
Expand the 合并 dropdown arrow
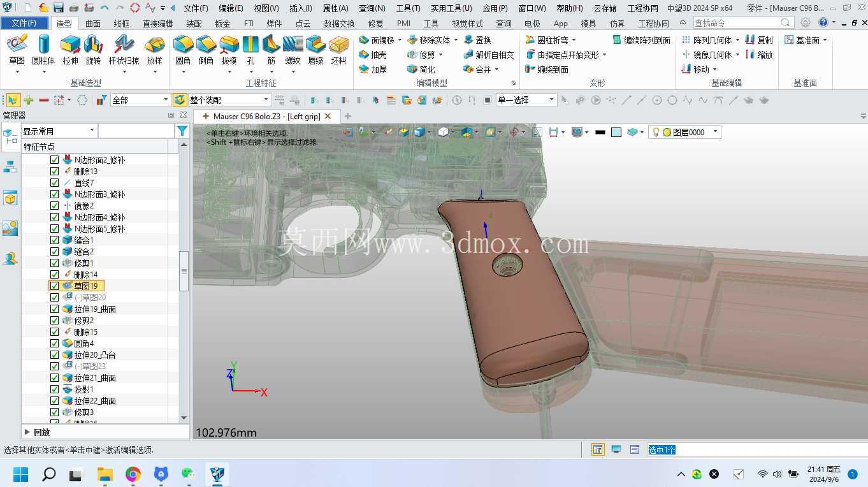pos(496,69)
